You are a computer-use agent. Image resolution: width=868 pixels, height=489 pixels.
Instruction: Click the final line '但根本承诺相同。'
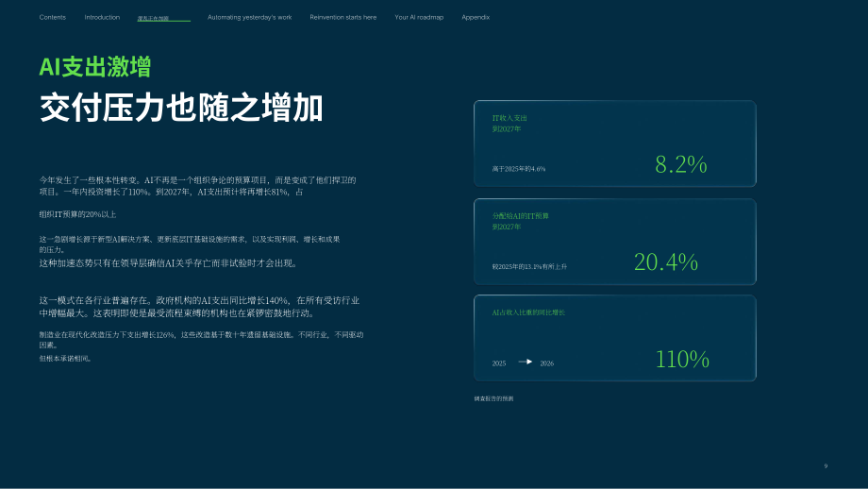(66, 359)
